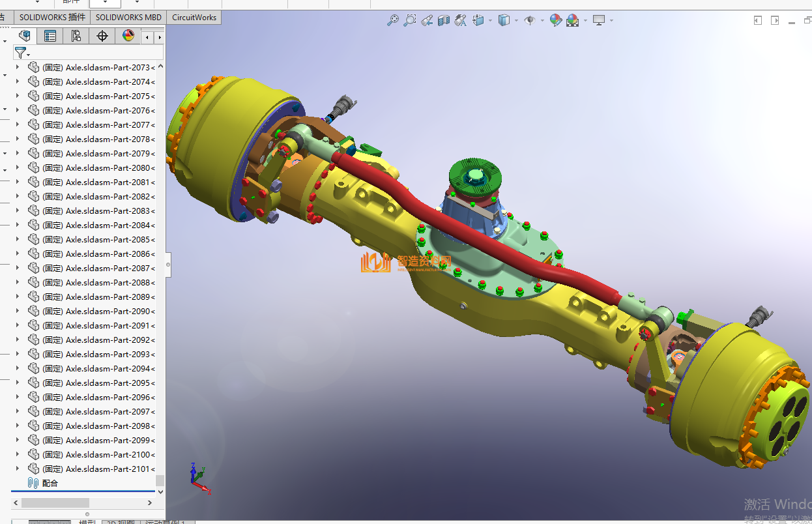Open the CircuitWorks ribbon tab

[194, 18]
